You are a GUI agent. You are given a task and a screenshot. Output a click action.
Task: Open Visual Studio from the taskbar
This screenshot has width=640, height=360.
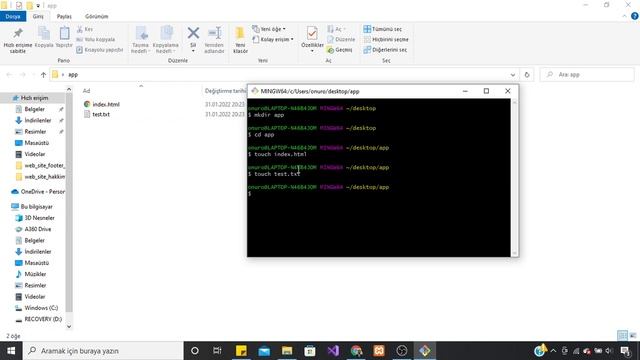coord(333,351)
